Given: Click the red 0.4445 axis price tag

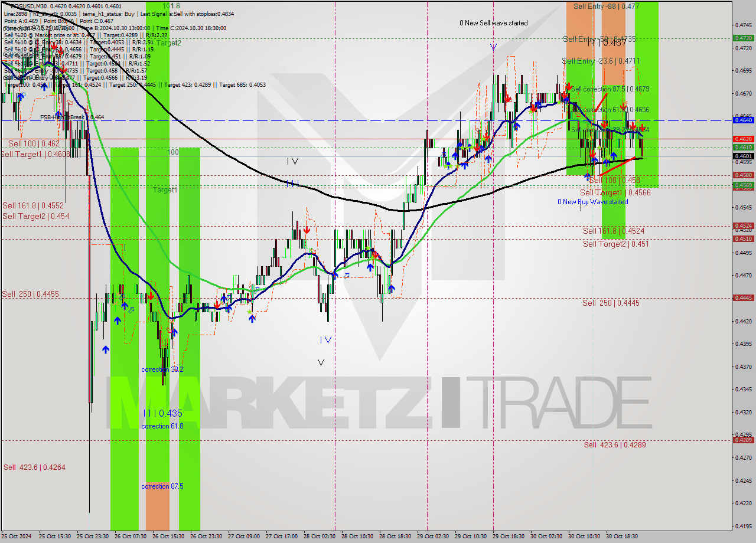Looking at the screenshot, I should [742, 297].
